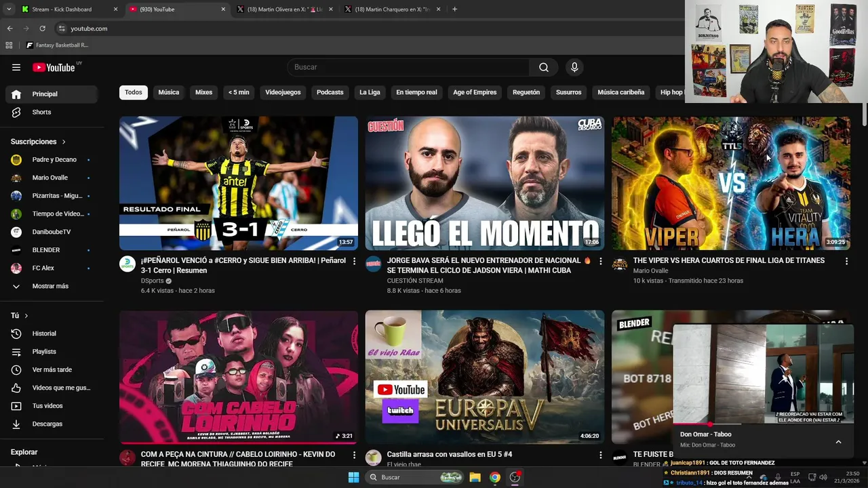Select the Música filter chip

[169, 92]
